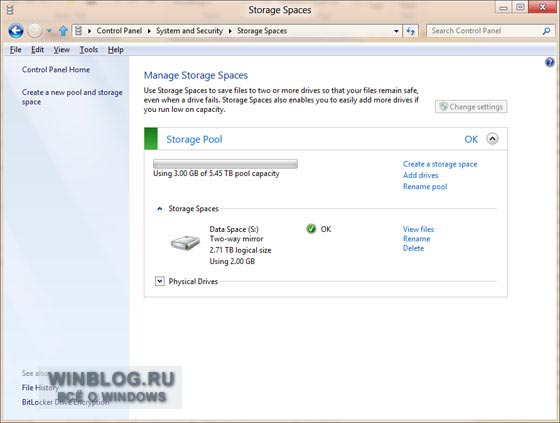Viewport: 560px width, 423px height.
Task: Click the Data Space (S:) label
Action: (234, 229)
